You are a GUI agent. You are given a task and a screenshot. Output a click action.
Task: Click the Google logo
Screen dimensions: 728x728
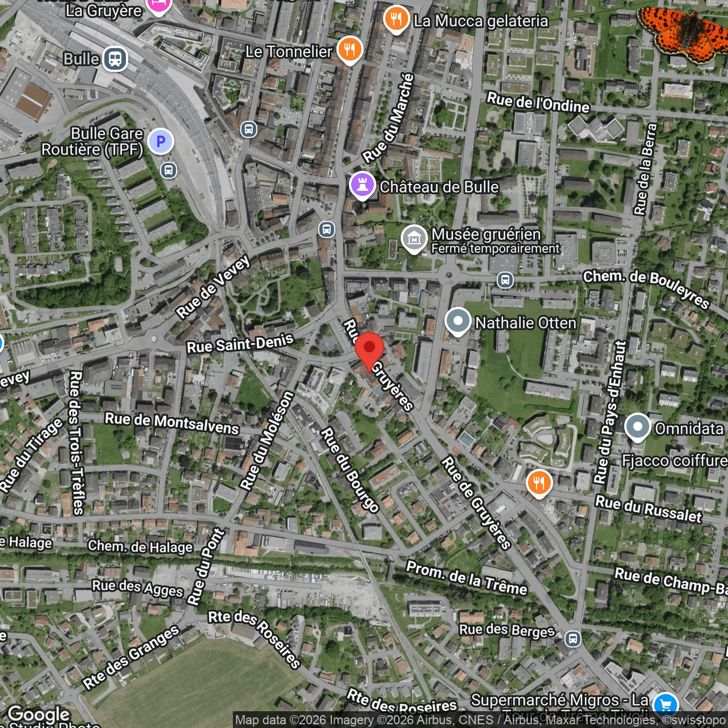(39, 714)
